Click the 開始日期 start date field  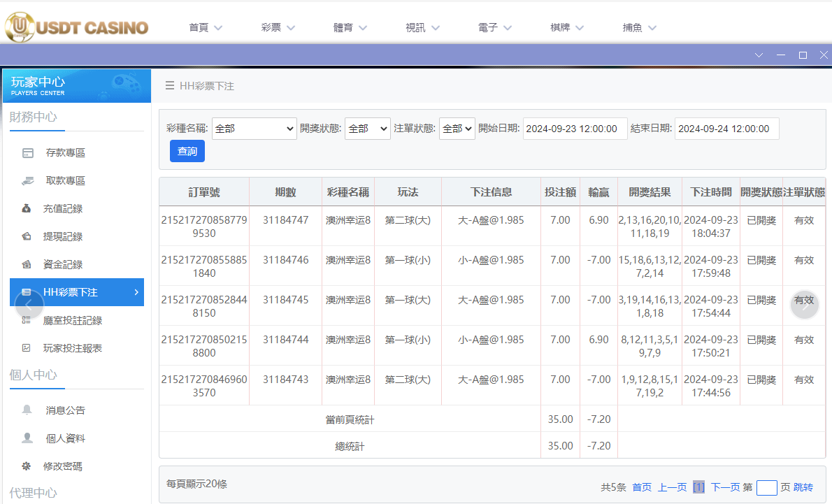tap(575, 129)
